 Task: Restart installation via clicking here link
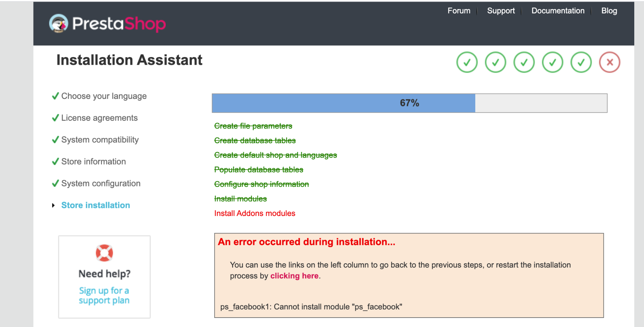(x=294, y=276)
